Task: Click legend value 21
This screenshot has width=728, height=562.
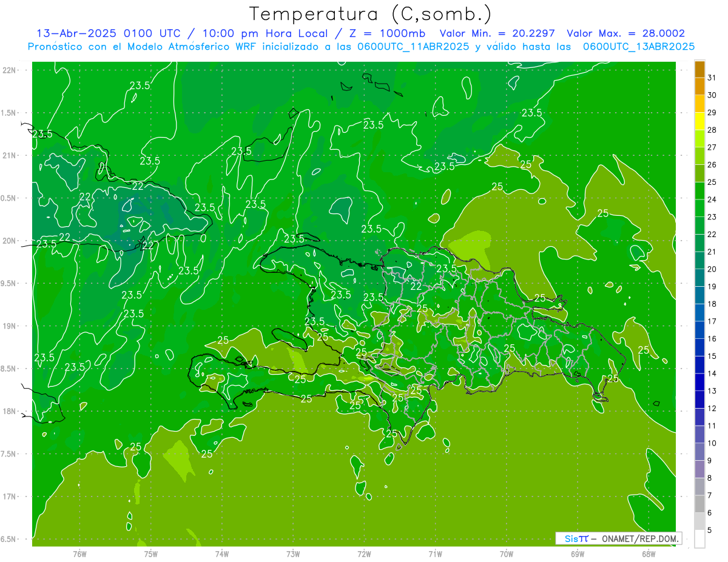Action: click(x=712, y=252)
